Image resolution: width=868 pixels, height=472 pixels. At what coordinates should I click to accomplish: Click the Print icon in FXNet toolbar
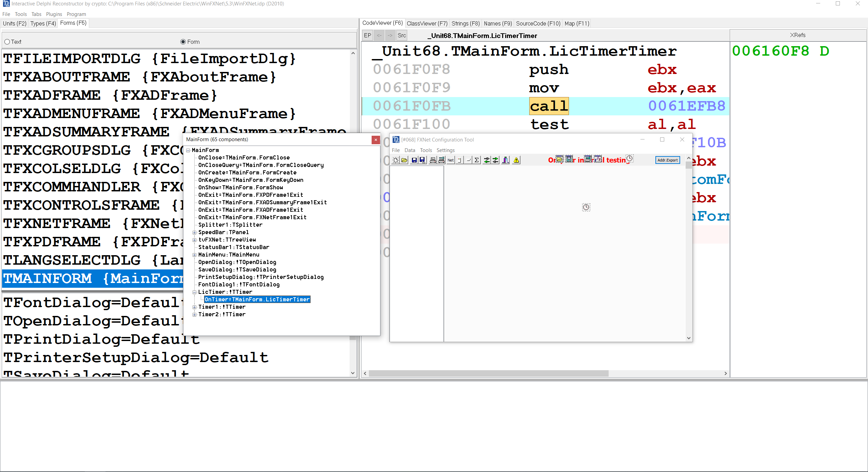click(433, 160)
